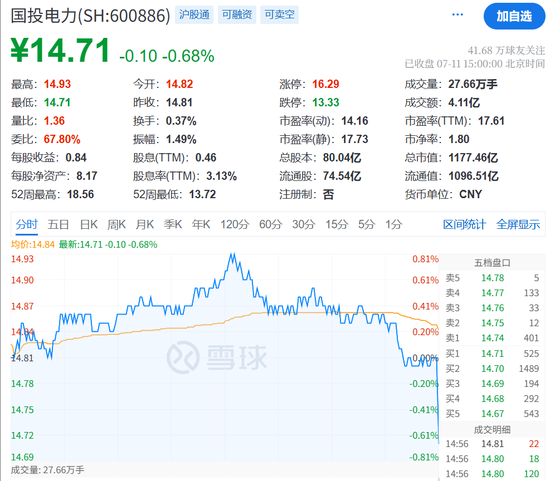Show the 15分 chart
550x481 pixels.
click(337, 224)
